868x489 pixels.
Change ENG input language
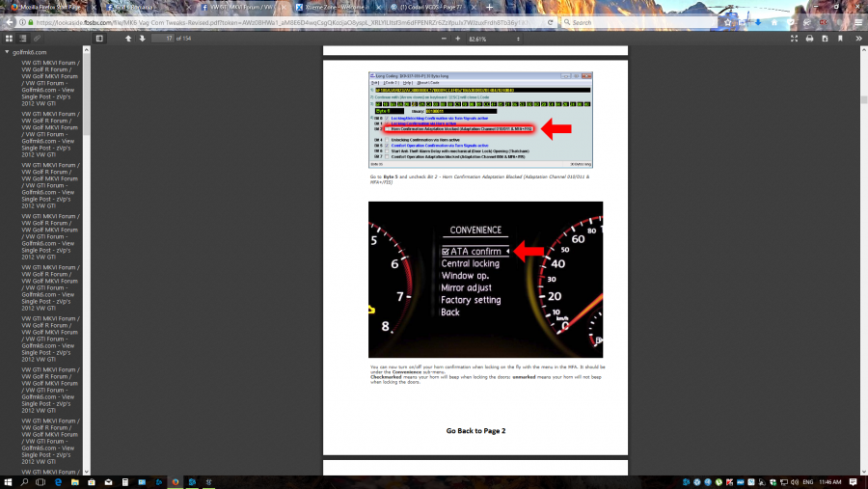tap(807, 482)
